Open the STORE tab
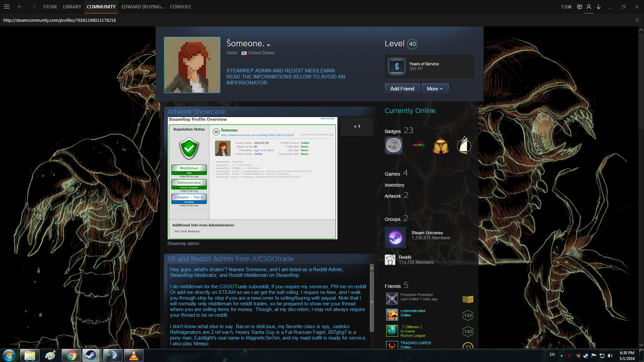Viewport: 644px width, 362px height. tap(50, 7)
